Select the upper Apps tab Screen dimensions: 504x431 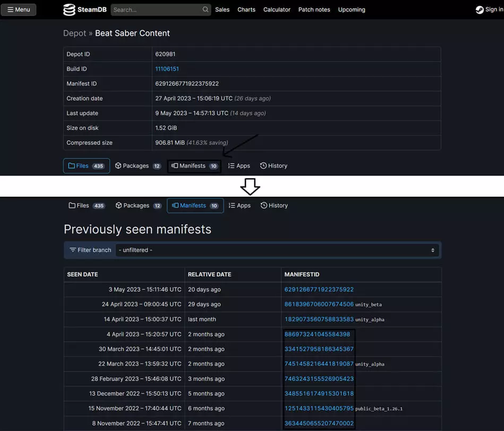click(x=239, y=166)
